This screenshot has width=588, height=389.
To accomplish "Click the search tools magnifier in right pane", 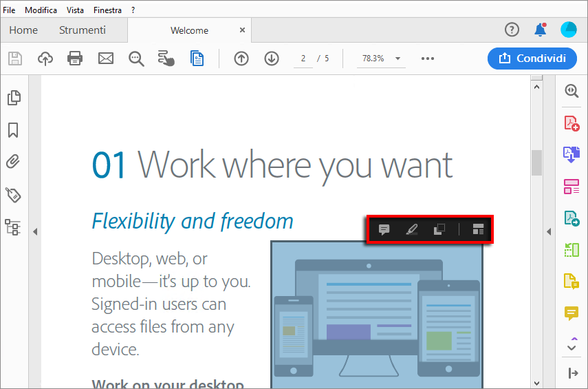I will 571,91.
